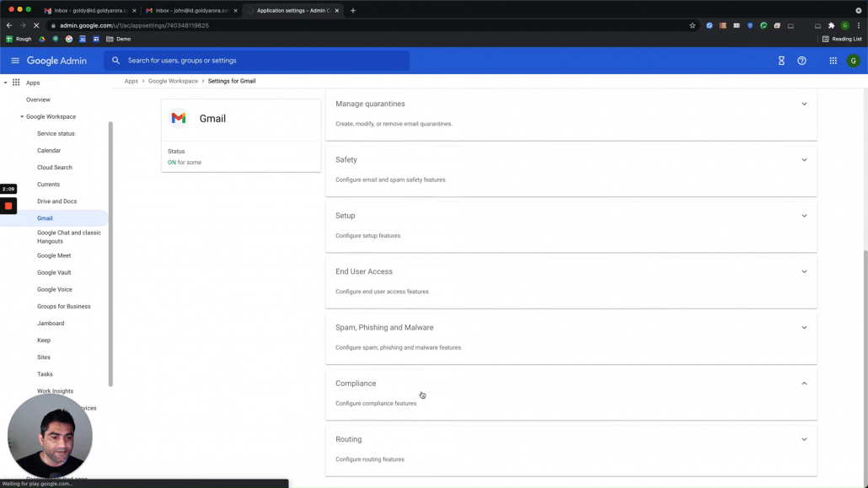Click the Chrome profile avatar in toolbar
The image size is (868, 488).
pos(844,25)
